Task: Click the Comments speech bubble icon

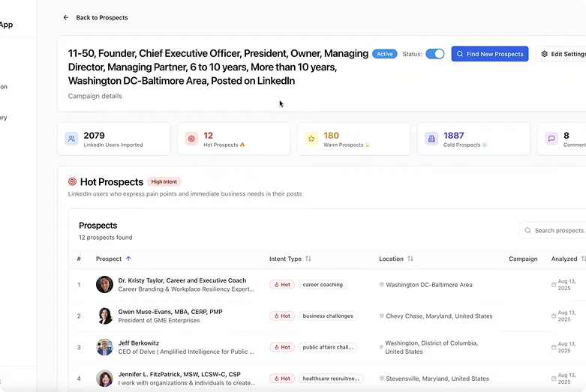Action: point(551,139)
